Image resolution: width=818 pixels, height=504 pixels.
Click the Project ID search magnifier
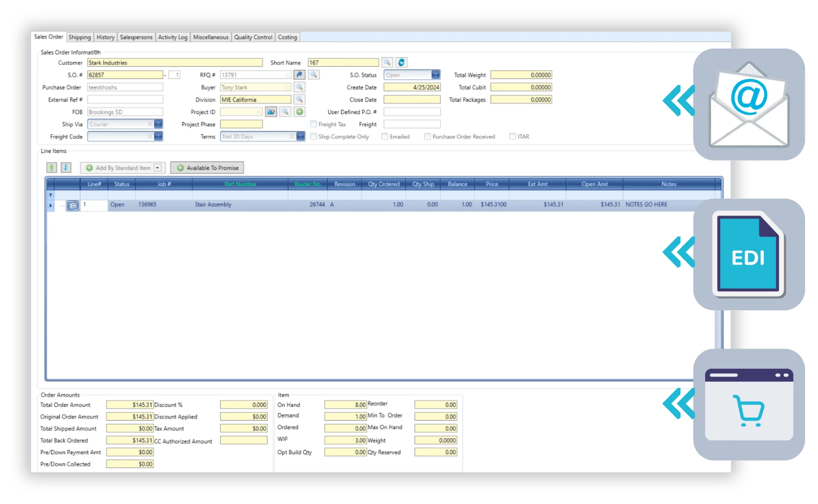(285, 112)
